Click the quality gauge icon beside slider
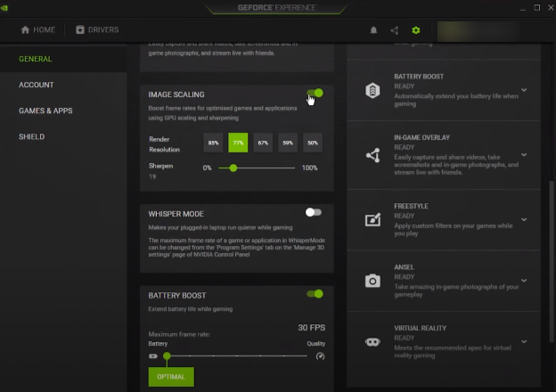The image size is (556, 392). pos(320,356)
